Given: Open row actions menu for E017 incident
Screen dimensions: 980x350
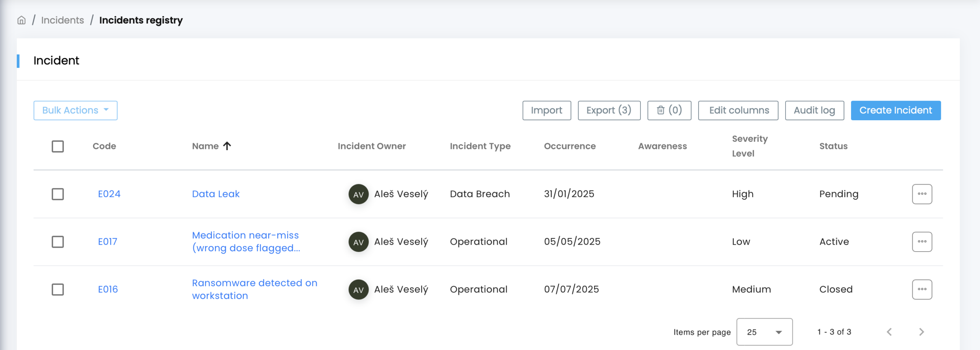Looking at the screenshot, I should pos(922,242).
